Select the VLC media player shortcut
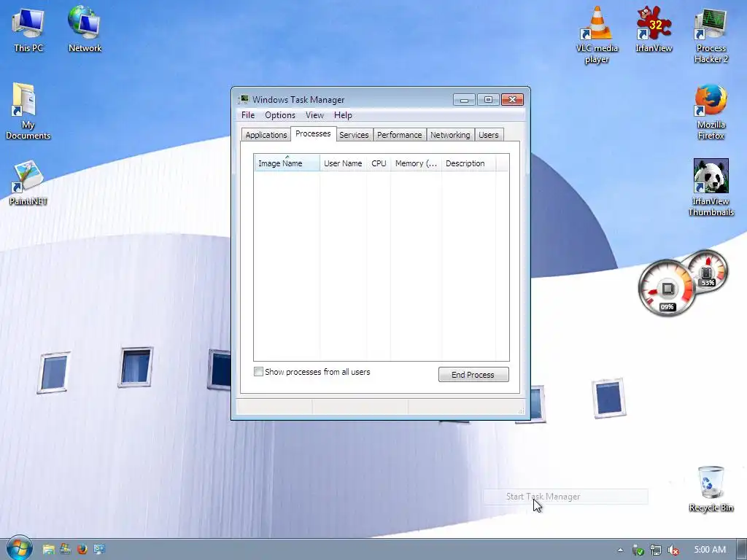 pos(597,34)
